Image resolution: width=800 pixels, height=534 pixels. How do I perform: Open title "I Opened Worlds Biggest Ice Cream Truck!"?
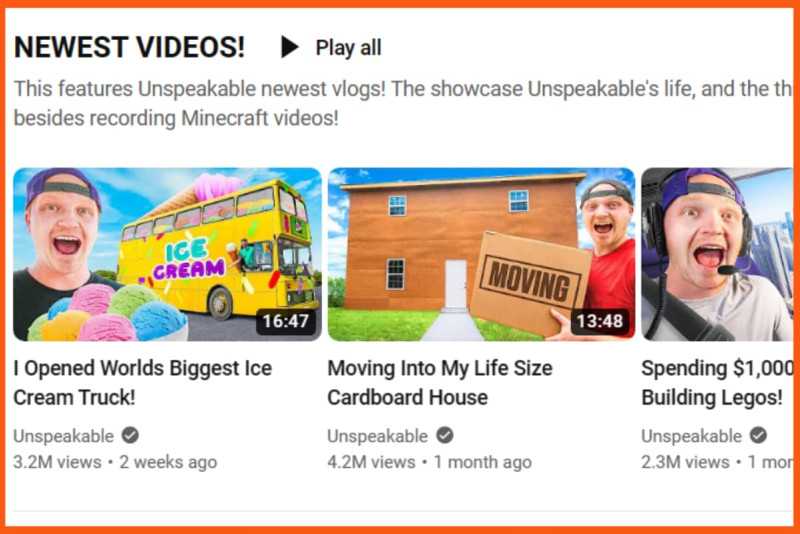[x=143, y=383]
